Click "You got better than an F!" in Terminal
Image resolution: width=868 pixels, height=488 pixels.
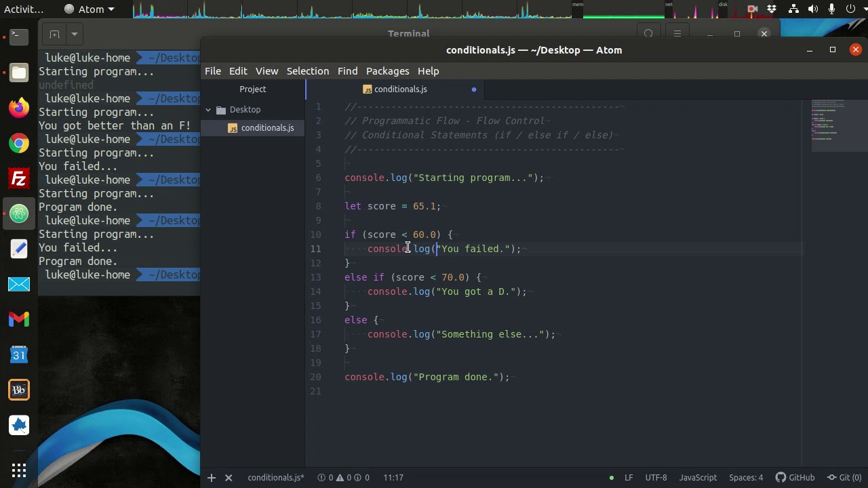coord(115,126)
